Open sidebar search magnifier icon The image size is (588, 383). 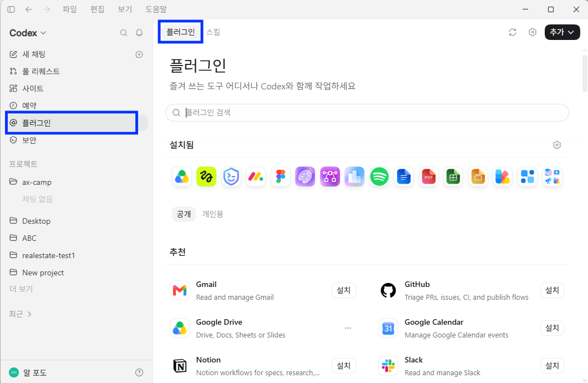(124, 33)
